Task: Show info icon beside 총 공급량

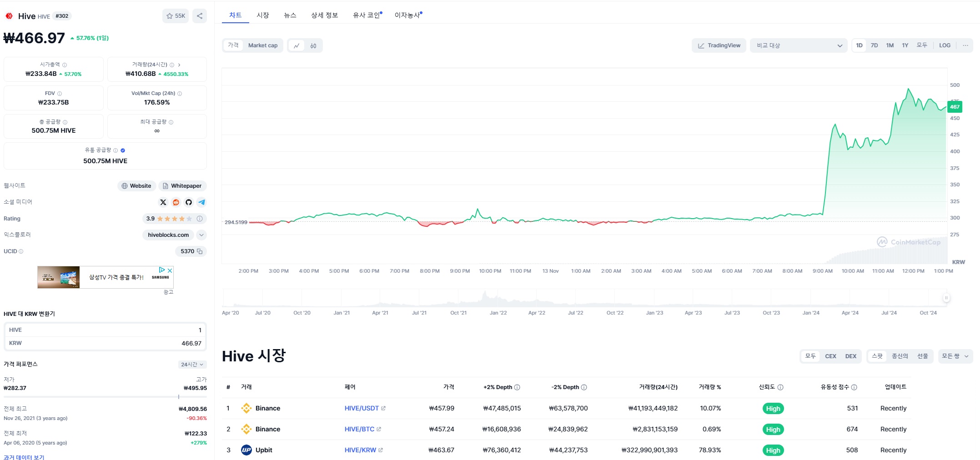Action: pos(65,122)
